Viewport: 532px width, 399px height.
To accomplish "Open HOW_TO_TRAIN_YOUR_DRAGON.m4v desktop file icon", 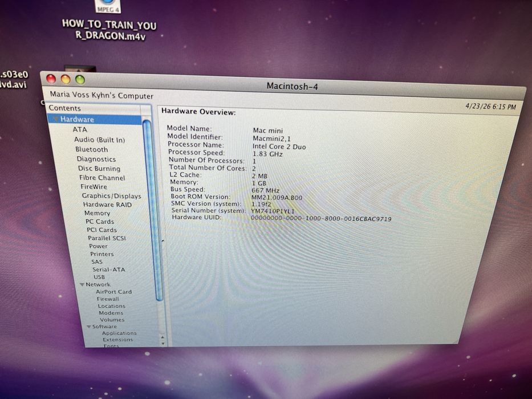I will coord(109,6).
